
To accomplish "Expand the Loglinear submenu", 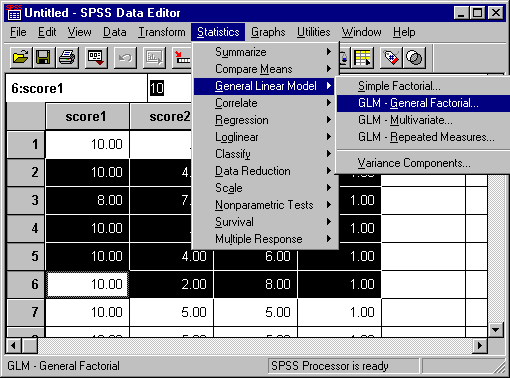I will [265, 137].
